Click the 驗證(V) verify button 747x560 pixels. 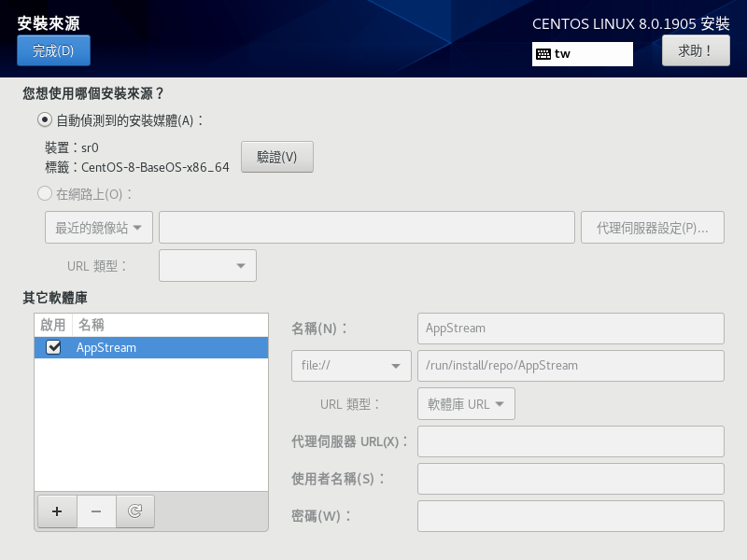(x=277, y=157)
